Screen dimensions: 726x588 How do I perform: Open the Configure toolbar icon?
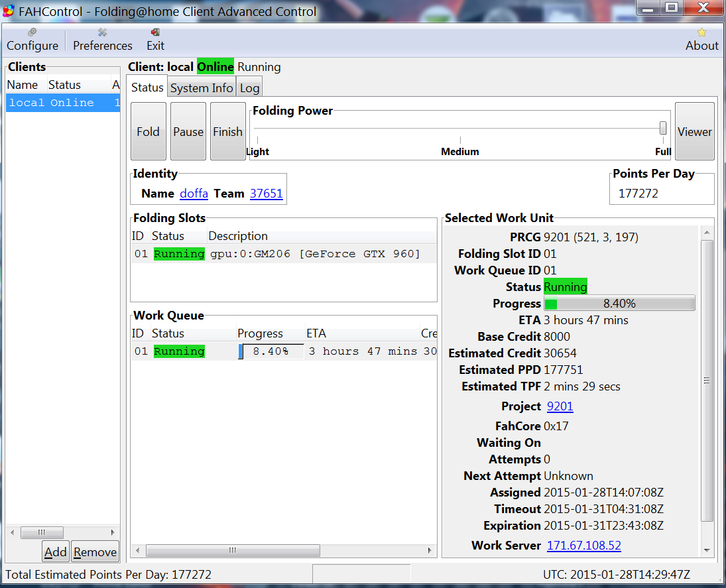(x=32, y=32)
